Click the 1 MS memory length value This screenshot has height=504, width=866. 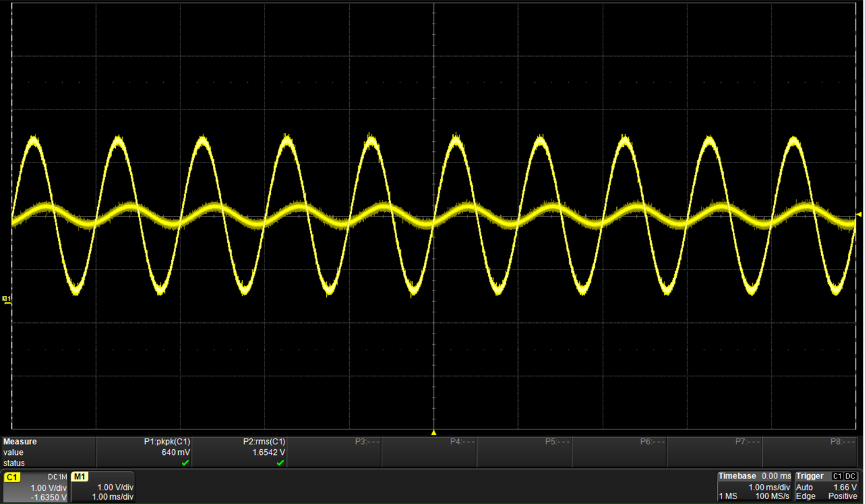[727, 497]
